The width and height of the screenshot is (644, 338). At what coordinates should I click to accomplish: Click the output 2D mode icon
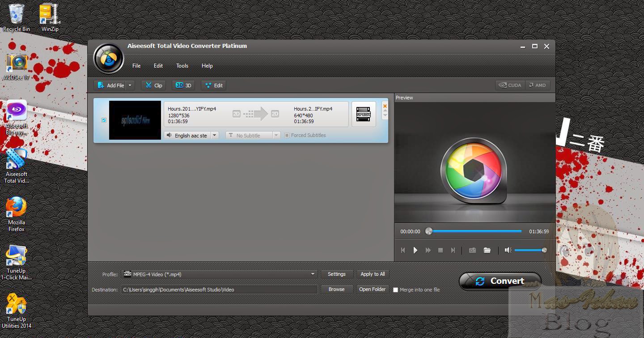click(275, 114)
